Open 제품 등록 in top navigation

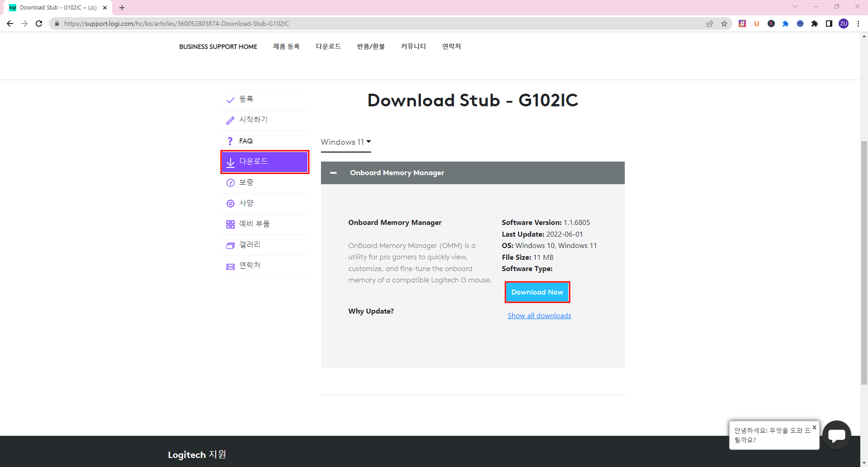coord(286,47)
